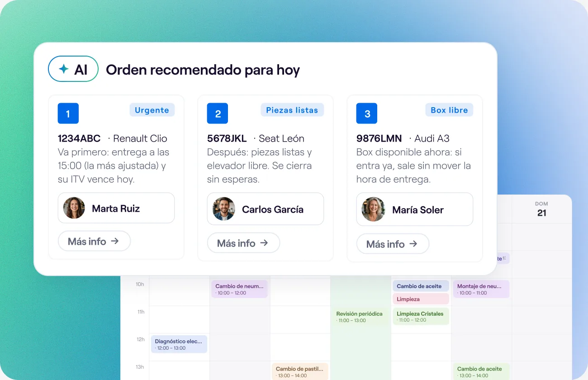
Task: Click license plate 1234ABC
Action: (79, 138)
